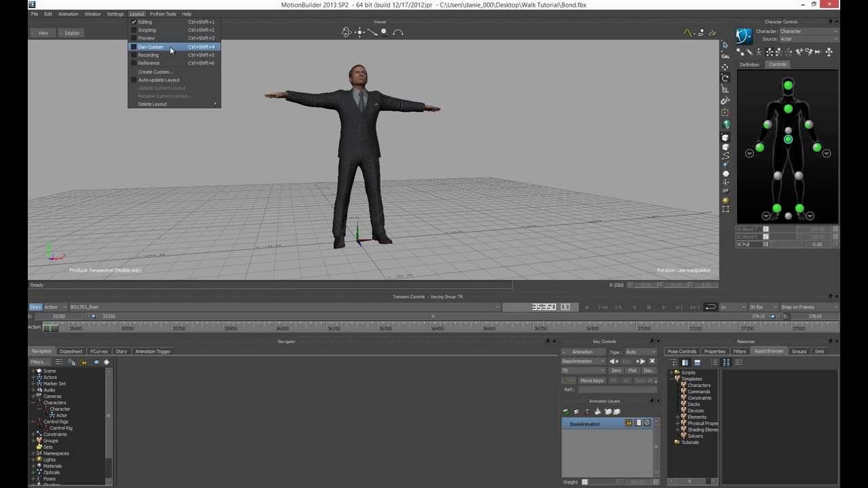
Task: Select the scale tool in viewer toolbar
Action: tap(726, 89)
